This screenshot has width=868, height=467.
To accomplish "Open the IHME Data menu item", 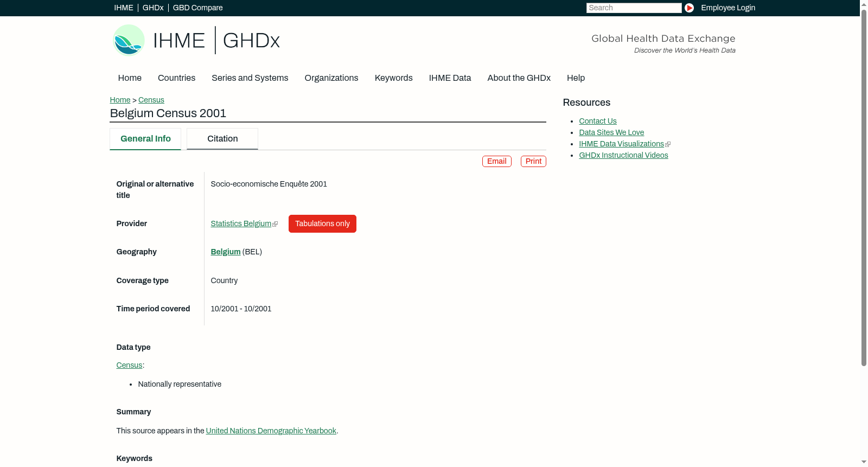I will point(450,78).
